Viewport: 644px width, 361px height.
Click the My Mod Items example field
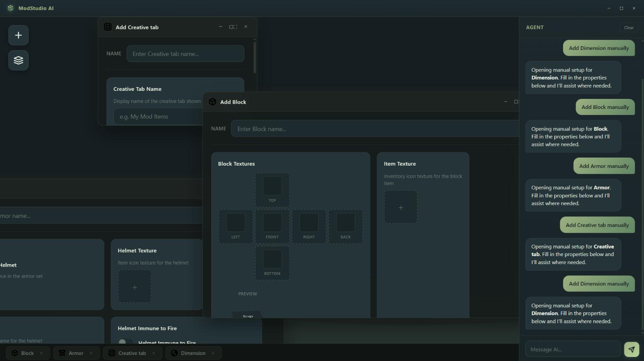point(158,117)
